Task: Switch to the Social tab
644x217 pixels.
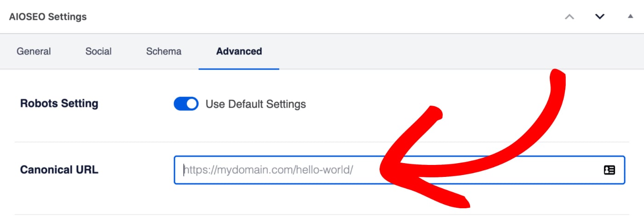Action: (98, 51)
